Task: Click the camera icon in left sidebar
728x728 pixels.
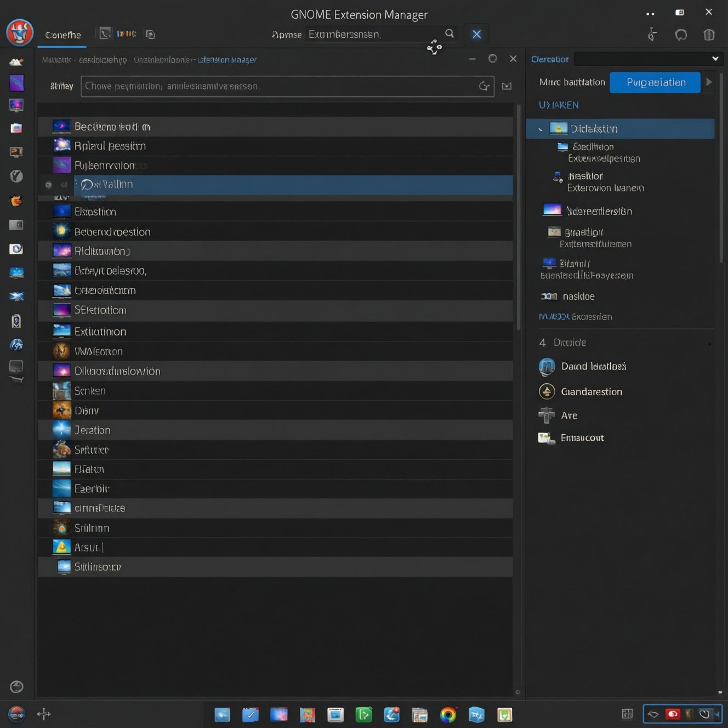Action: tap(16, 249)
